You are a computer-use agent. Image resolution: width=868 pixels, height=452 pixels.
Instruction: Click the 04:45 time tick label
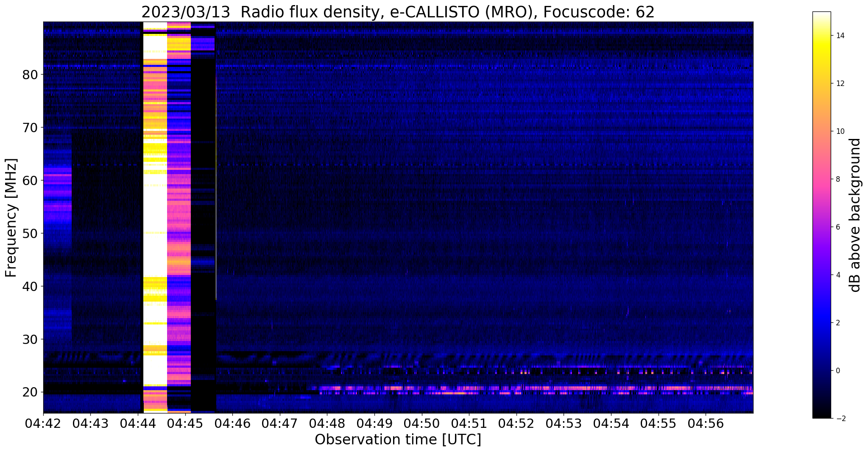[x=185, y=423]
